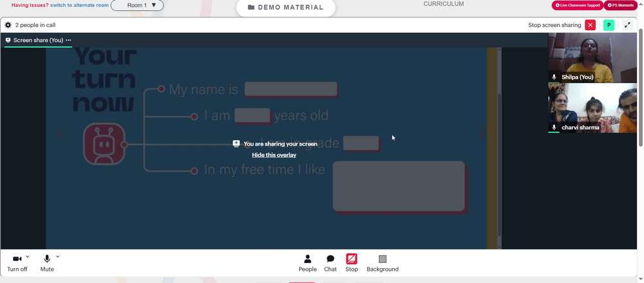The width and height of the screenshot is (644, 283).
Task: Go to previous slide arrow
Action: pos(61,132)
